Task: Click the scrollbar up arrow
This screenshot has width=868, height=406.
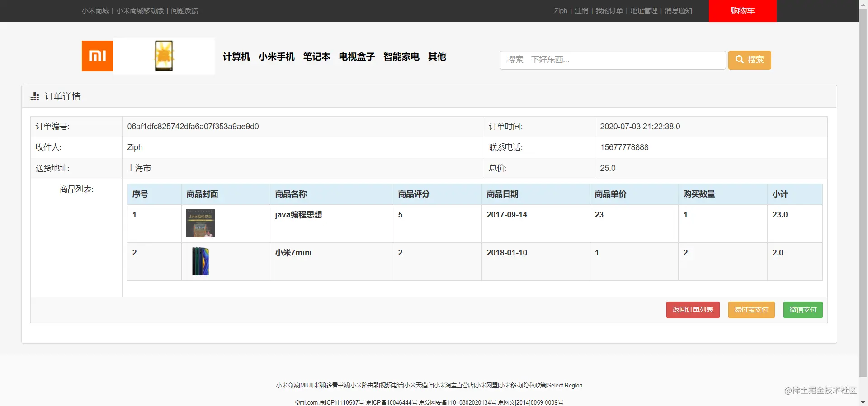Action: 863,4
